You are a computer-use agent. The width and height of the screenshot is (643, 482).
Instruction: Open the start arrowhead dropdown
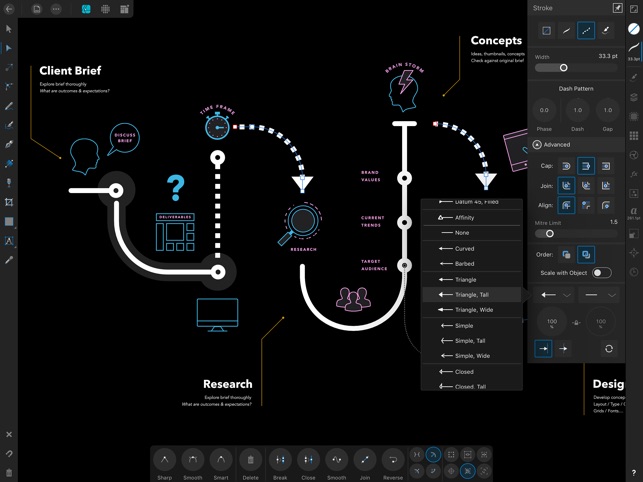(x=556, y=295)
